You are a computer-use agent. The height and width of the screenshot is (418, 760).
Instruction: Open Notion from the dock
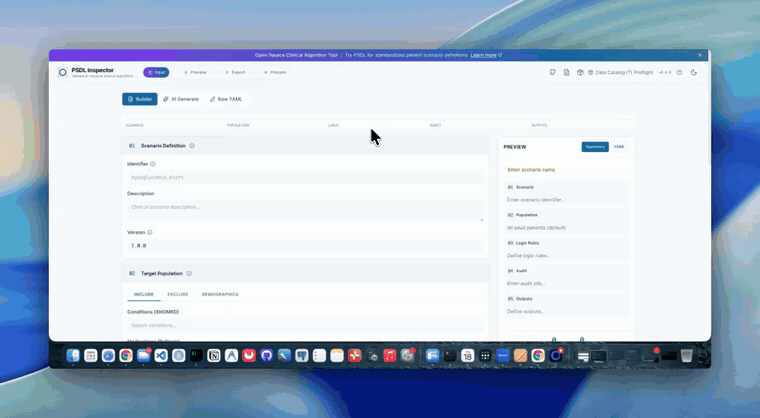pos(214,355)
